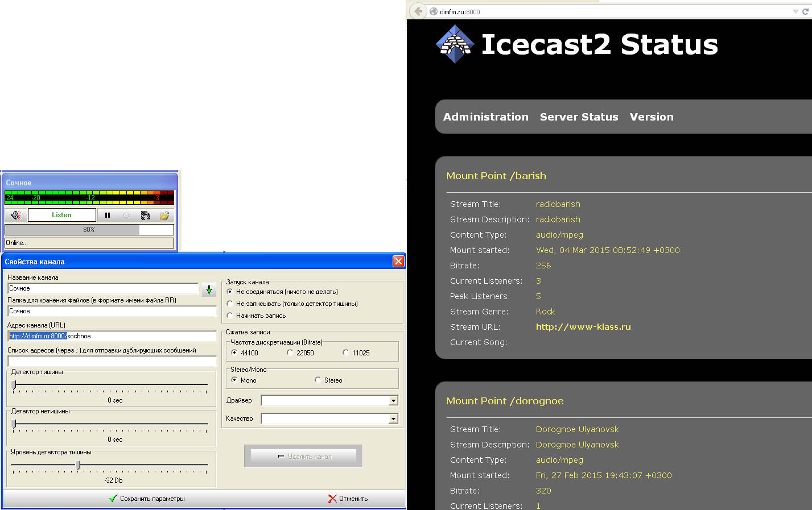Select 'Не записывать (только детектор тишины)' radio

coord(230,304)
